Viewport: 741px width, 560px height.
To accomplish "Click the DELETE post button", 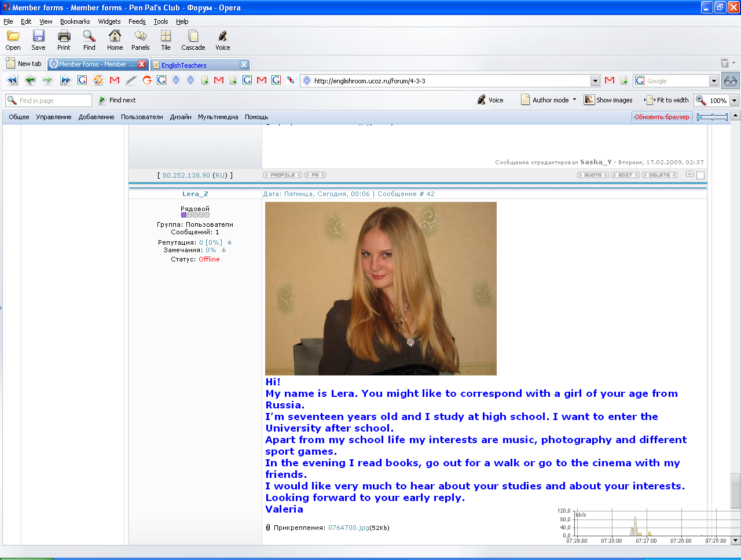I will (x=659, y=175).
